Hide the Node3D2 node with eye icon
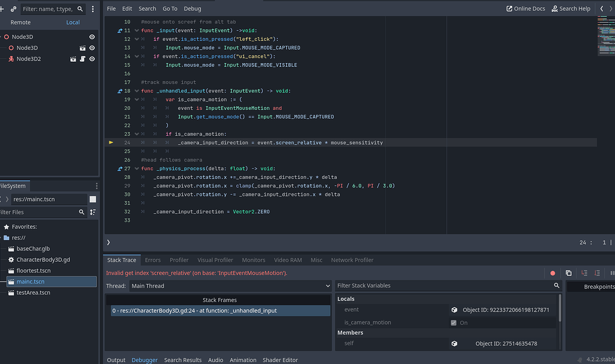This screenshot has height=364, width=615. [x=92, y=59]
